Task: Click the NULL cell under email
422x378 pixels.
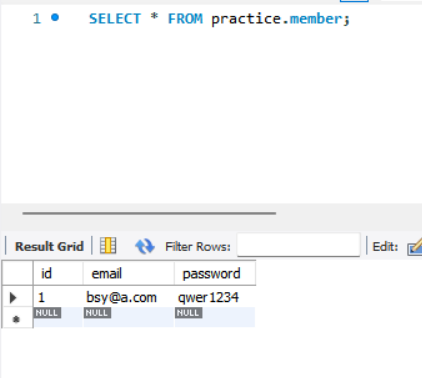Action: point(128,317)
